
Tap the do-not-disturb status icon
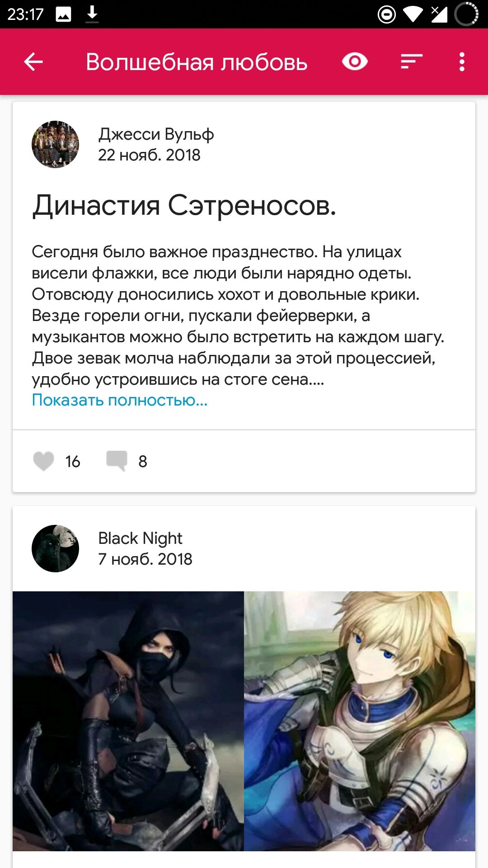(x=387, y=14)
